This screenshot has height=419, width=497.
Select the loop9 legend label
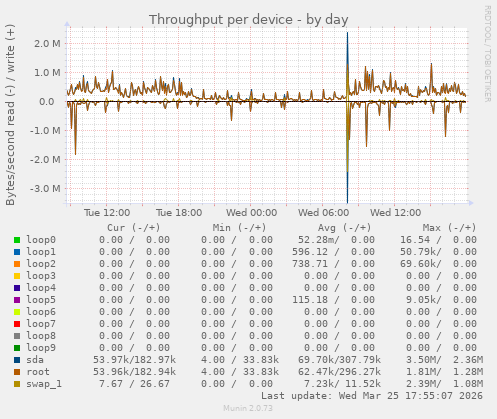(x=41, y=348)
